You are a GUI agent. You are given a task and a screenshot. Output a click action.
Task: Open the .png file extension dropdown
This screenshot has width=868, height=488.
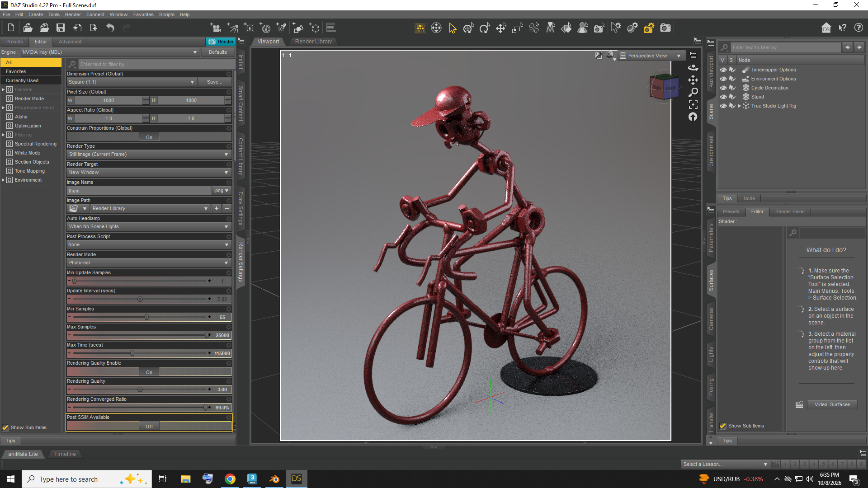click(x=222, y=191)
